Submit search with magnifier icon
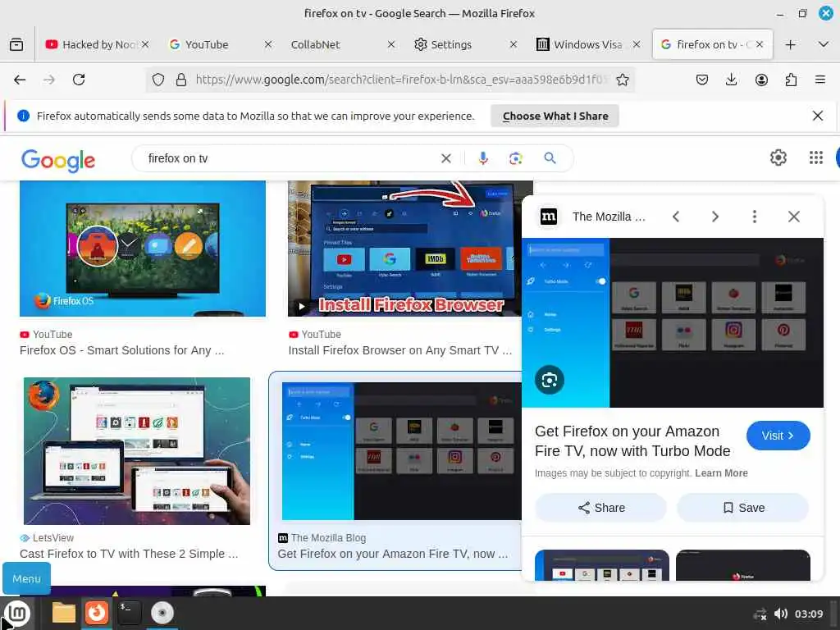This screenshot has height=630, width=840. [550, 158]
